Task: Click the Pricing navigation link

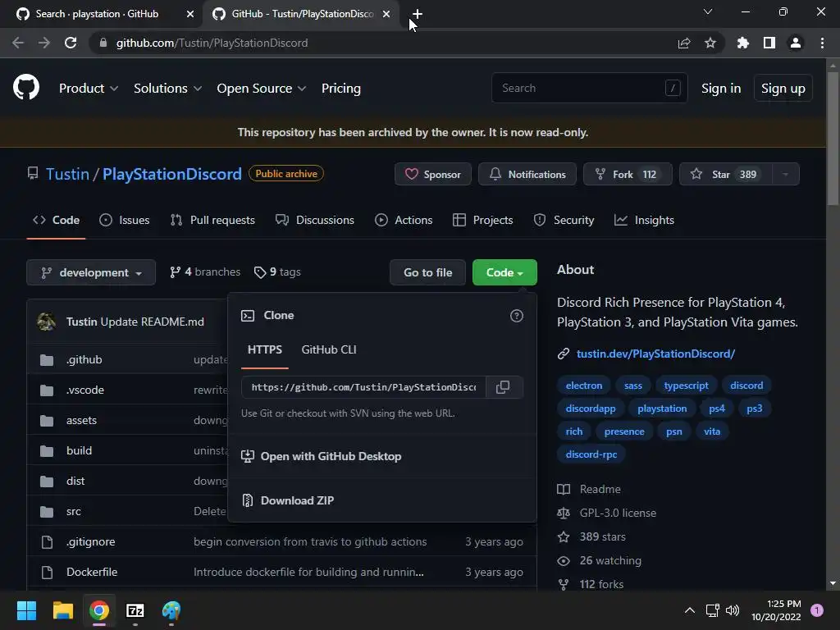Action: (340, 89)
